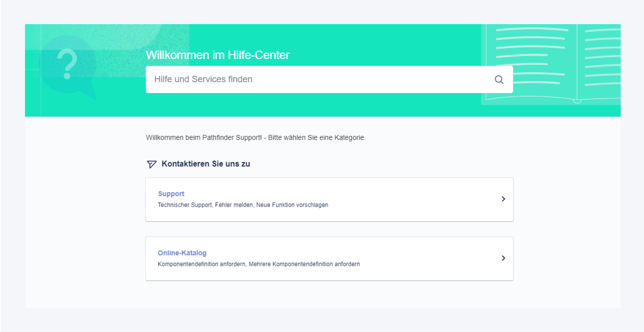Expand Support category via its chevron arrow
The height and width of the screenshot is (332, 644).
[x=503, y=199]
